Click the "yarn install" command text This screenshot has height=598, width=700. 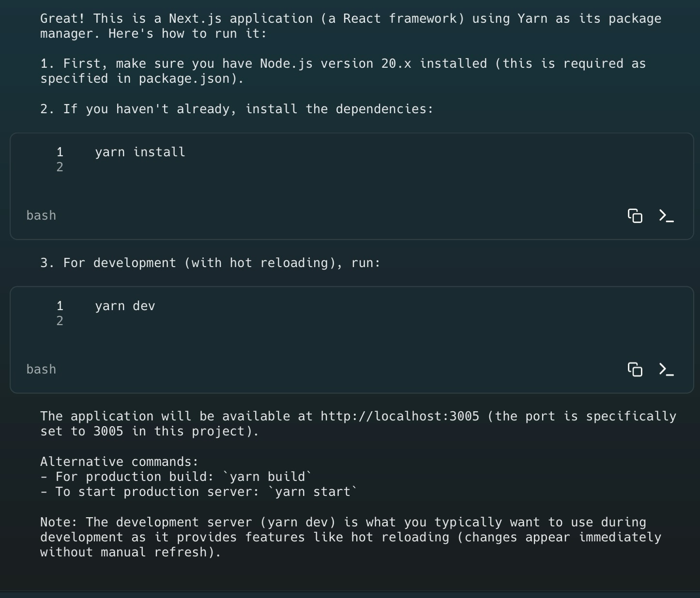click(x=140, y=152)
